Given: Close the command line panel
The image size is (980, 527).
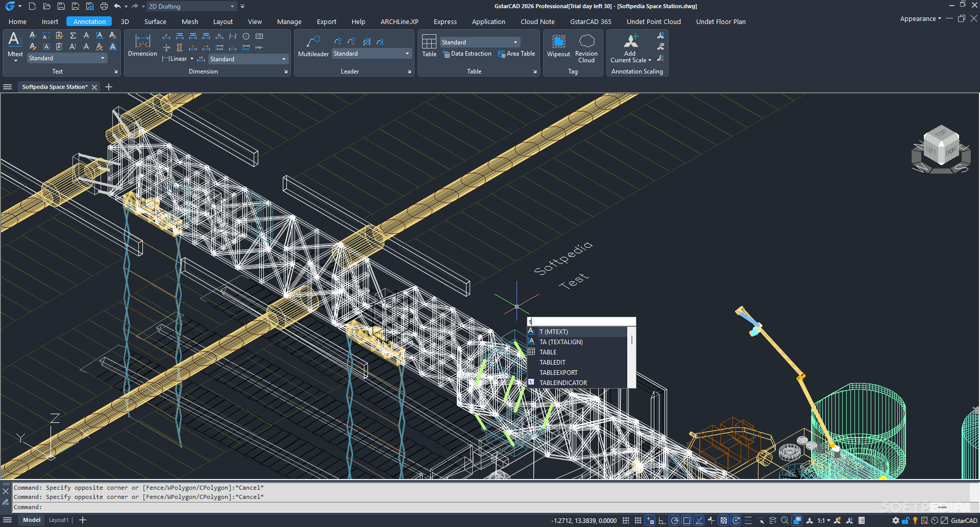Looking at the screenshot, I should click(6, 491).
